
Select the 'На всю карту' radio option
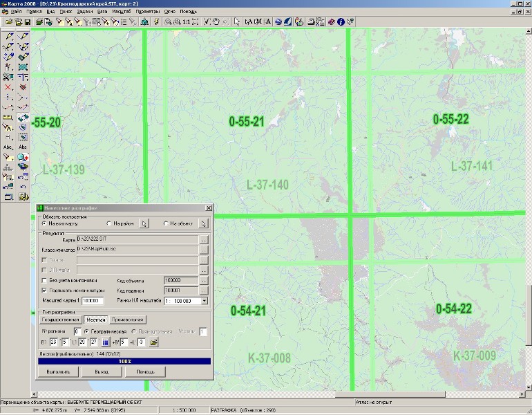pyautogui.click(x=45, y=223)
